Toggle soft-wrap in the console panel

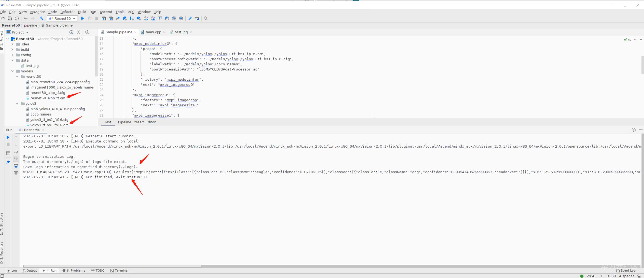coord(16,151)
